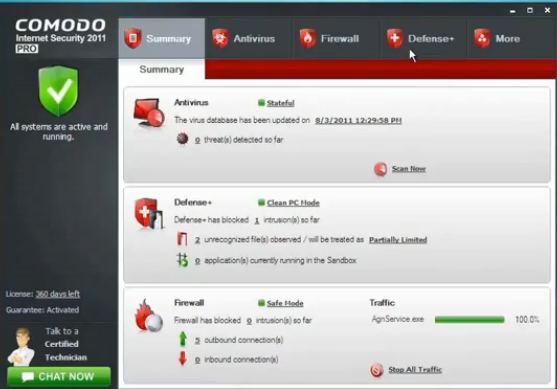Click the Stop All Traffic icon
Screen dimensions: 557x389
[x=377, y=370]
